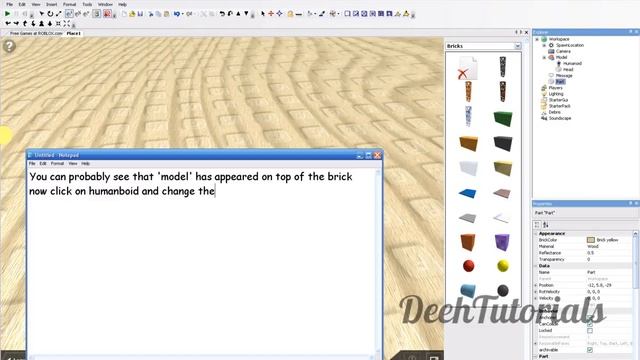This screenshot has height=360, width=640.
Task: Open the File menu in Roblox Studio
Action: click(x=9, y=4)
